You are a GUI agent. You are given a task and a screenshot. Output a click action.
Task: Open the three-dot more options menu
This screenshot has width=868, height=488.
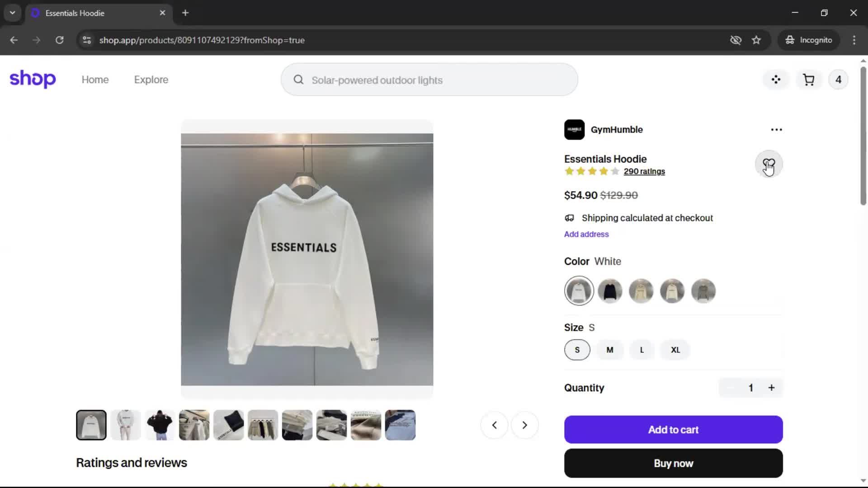click(x=776, y=130)
